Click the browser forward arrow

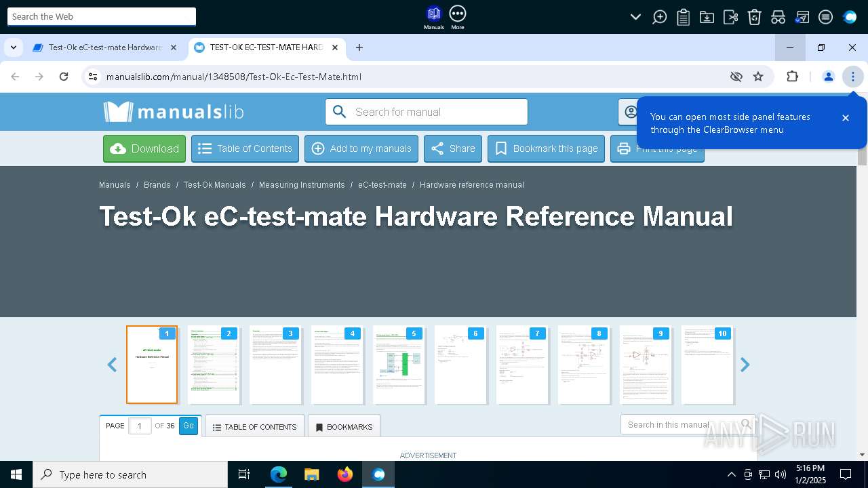39,77
